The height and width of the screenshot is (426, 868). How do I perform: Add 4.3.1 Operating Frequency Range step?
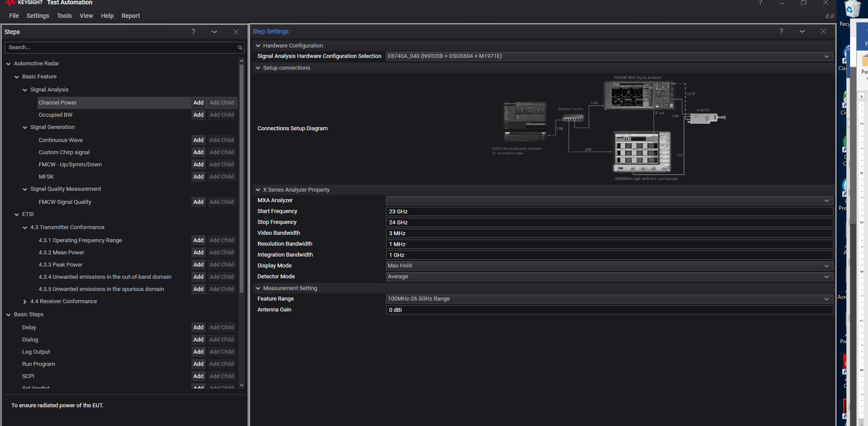[x=198, y=240]
